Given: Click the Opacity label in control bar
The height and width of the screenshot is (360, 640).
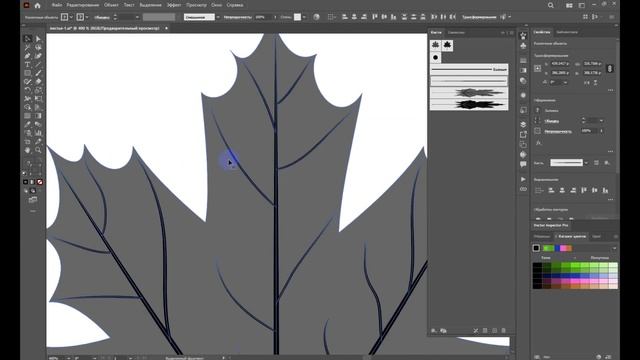Looking at the screenshot, I should 238,17.
